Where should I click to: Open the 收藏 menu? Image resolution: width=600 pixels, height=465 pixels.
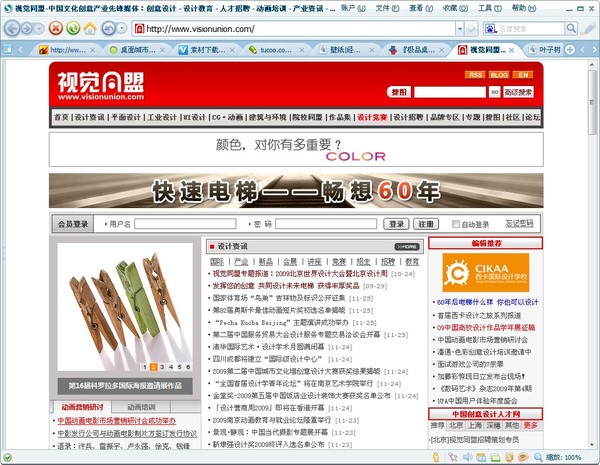tap(455, 8)
